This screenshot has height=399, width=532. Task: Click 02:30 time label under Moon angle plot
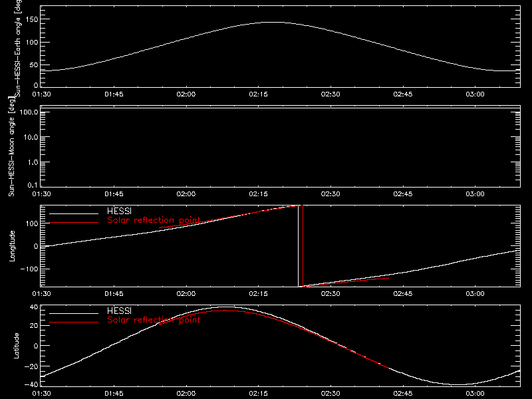331,194
